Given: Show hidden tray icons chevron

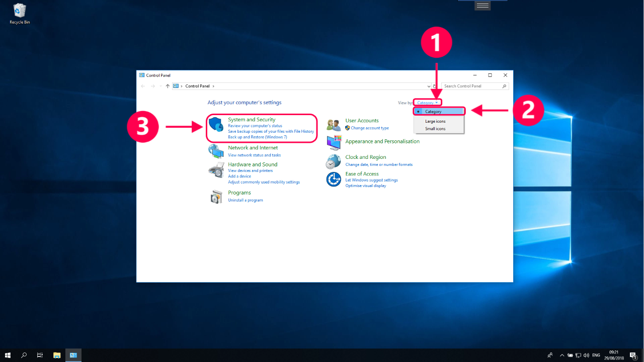Looking at the screenshot, I should pos(562,355).
